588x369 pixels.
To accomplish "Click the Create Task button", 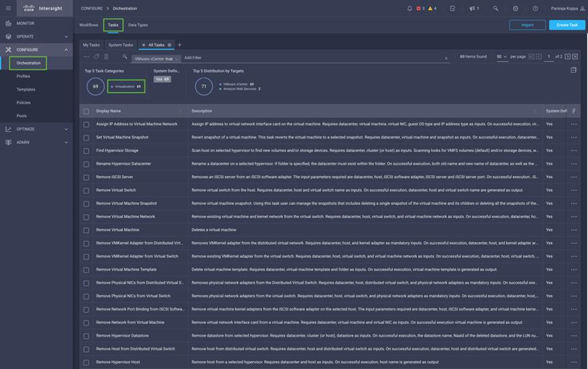I will click(567, 25).
